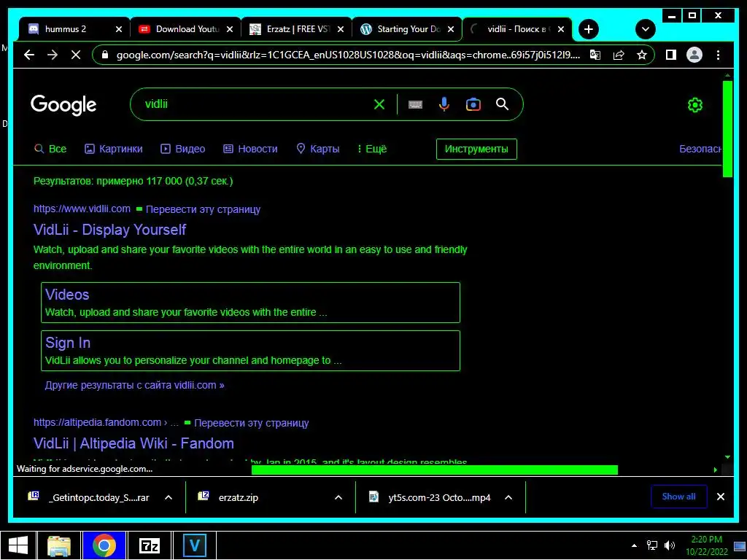Switch to the Download Youtube tab
The image size is (747, 560).
pyautogui.click(x=187, y=29)
